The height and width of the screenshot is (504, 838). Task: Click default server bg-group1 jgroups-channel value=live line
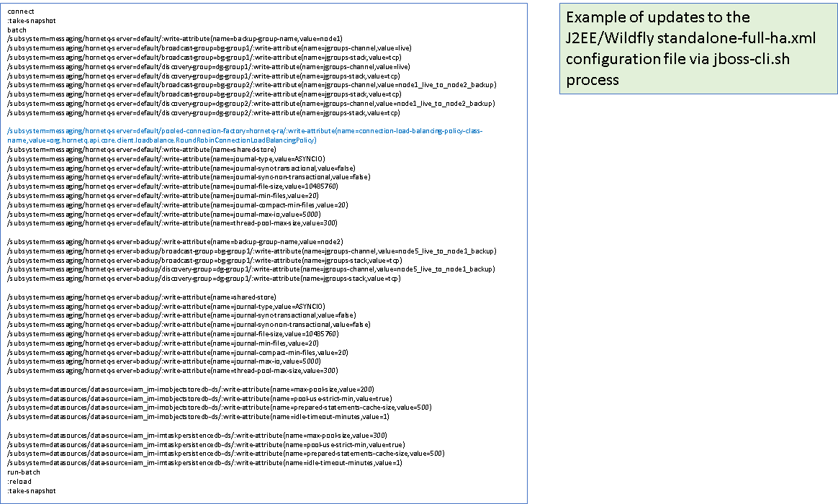(x=209, y=48)
